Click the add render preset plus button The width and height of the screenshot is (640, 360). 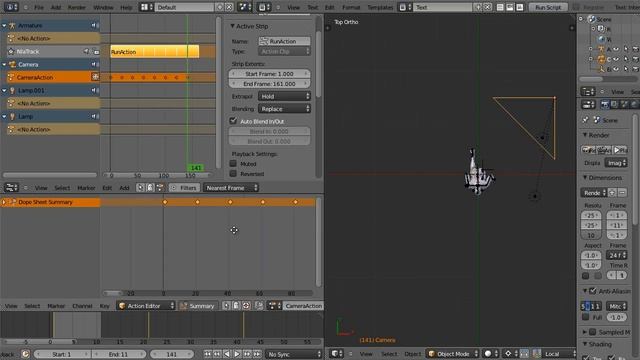(612, 192)
